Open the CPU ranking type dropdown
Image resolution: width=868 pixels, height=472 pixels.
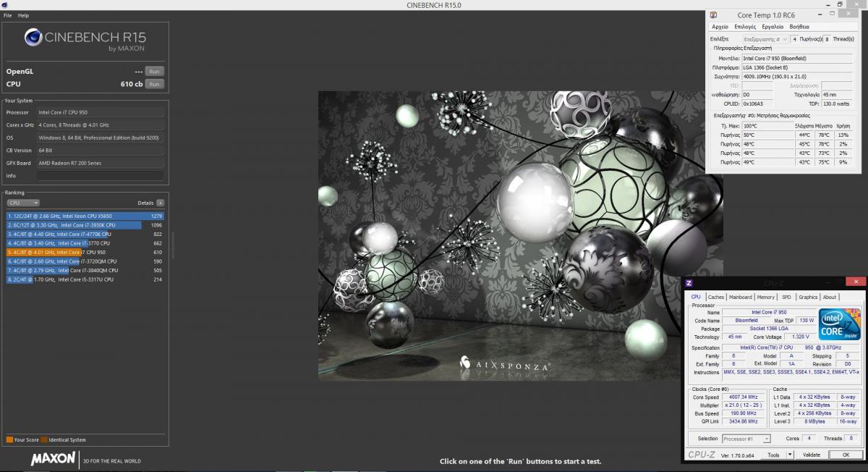22,203
